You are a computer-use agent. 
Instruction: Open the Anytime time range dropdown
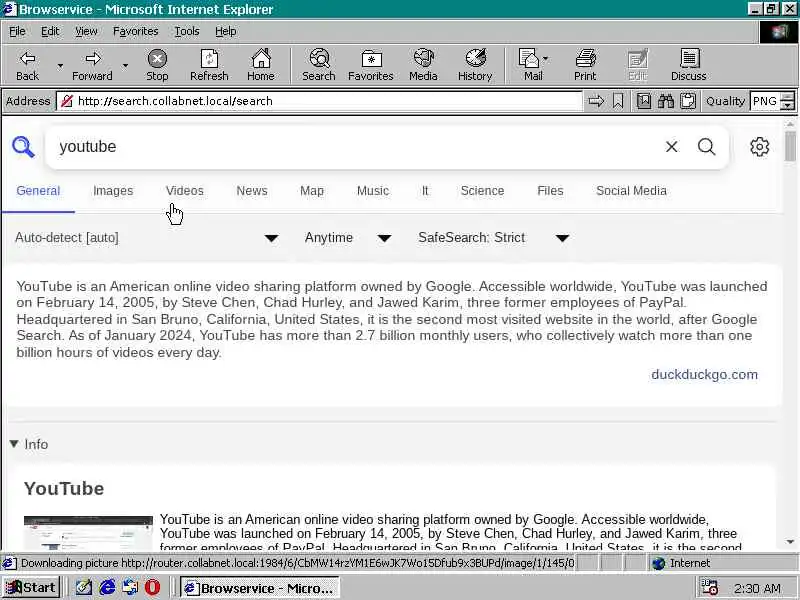(348, 238)
